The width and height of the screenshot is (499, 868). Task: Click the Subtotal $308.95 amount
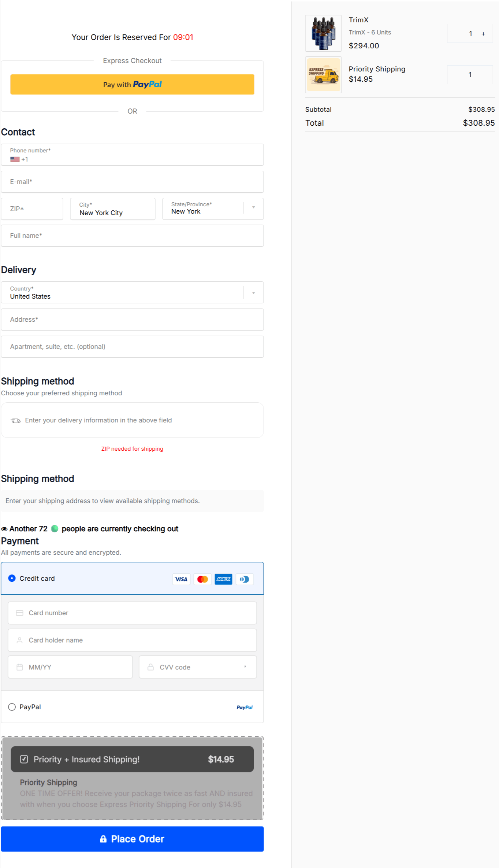tap(481, 110)
